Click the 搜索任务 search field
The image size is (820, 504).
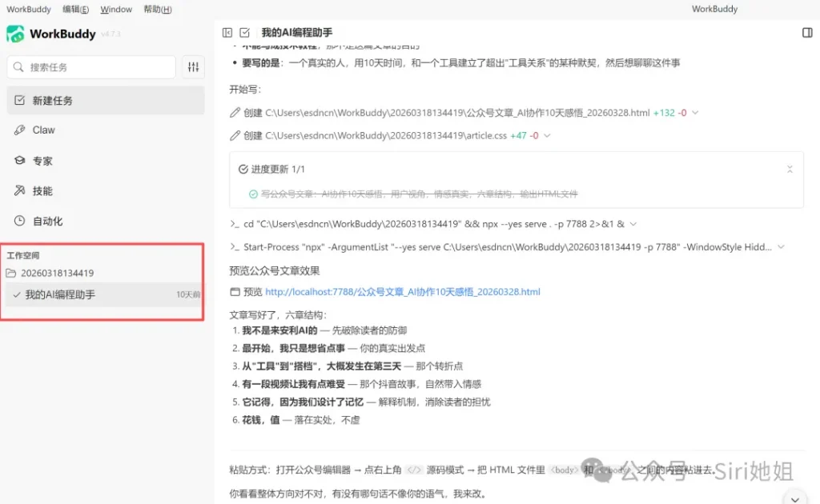click(x=91, y=67)
